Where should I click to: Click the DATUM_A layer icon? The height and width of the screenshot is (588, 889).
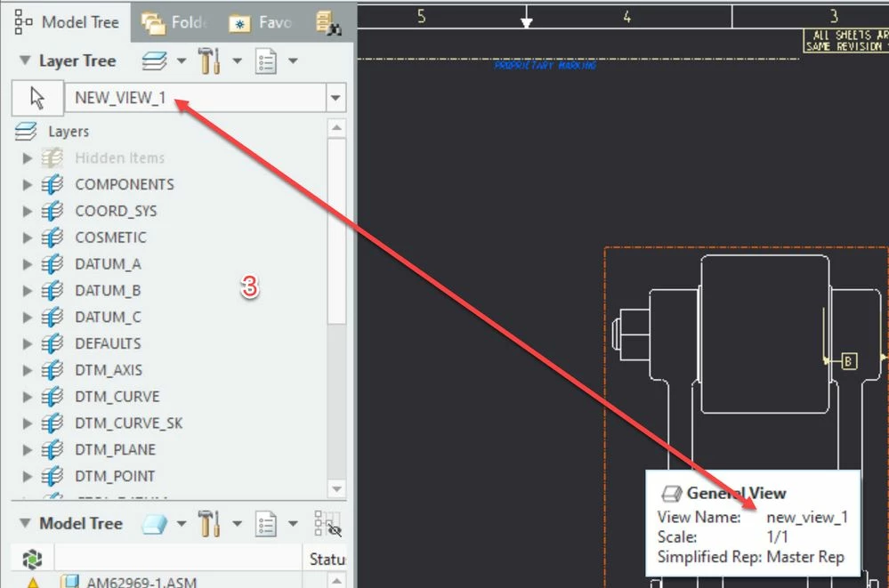[x=53, y=264]
